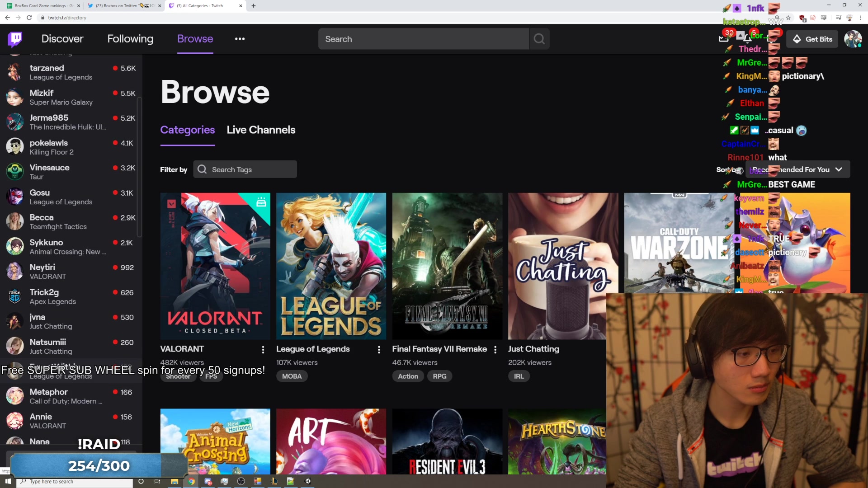This screenshot has height=488, width=868.
Task: Open OBS Studio from the taskbar
Action: [241, 481]
